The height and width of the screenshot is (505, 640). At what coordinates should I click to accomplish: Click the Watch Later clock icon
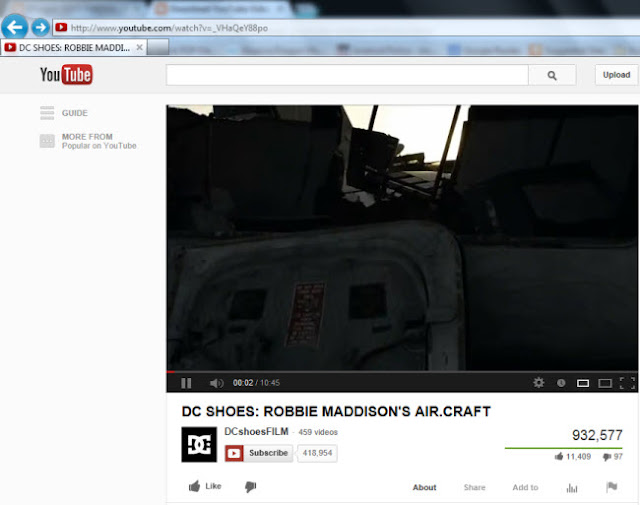point(561,383)
